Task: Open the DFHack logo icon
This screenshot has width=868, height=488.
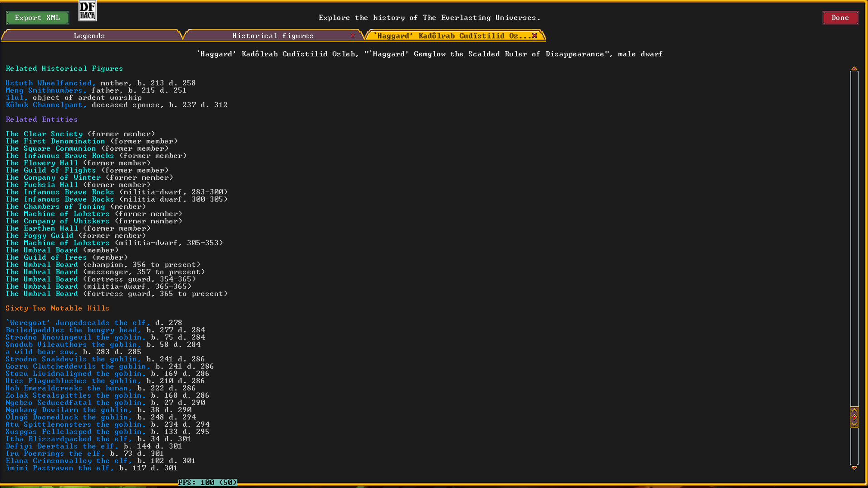Action: point(87,11)
